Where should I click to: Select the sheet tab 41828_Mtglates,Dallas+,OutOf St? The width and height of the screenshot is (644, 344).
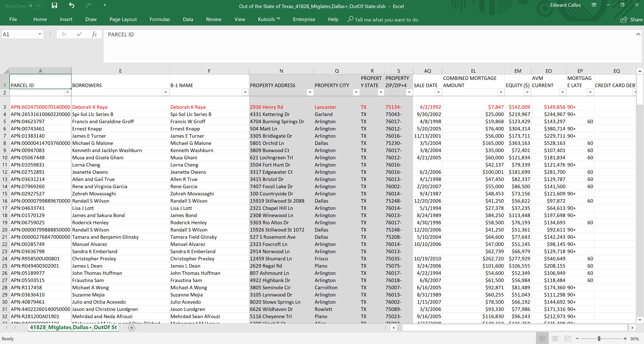pos(73,327)
